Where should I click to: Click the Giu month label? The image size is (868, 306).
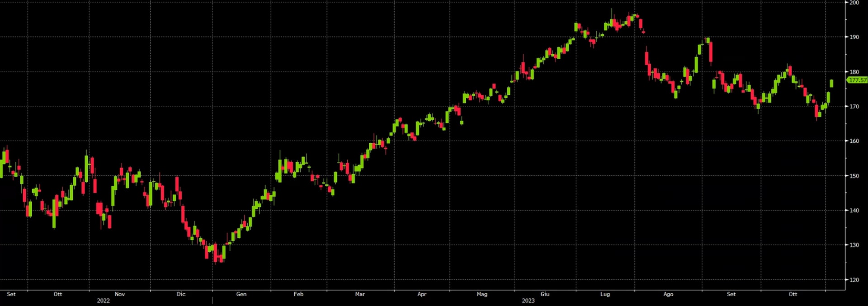click(x=545, y=294)
